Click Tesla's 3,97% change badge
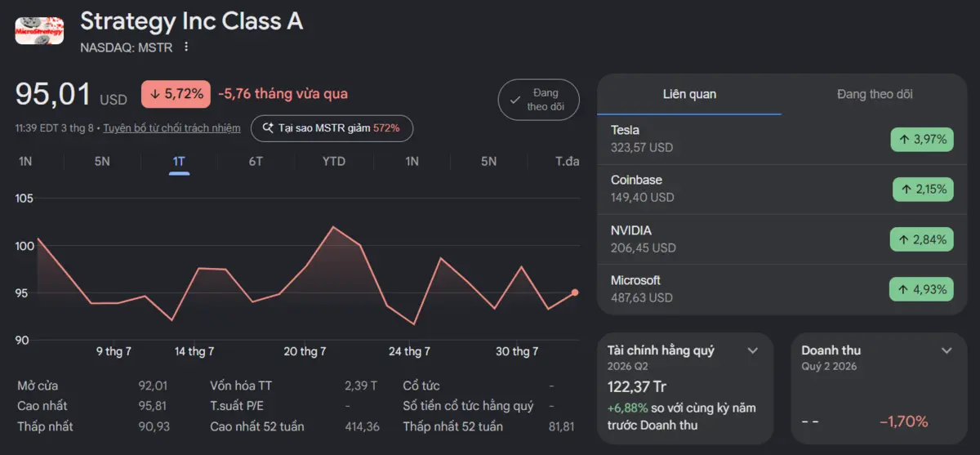Image resolution: width=980 pixels, height=455 pixels. point(922,140)
